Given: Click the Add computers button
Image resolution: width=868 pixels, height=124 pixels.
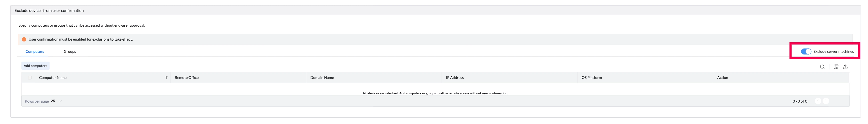Looking at the screenshot, I should (35, 66).
